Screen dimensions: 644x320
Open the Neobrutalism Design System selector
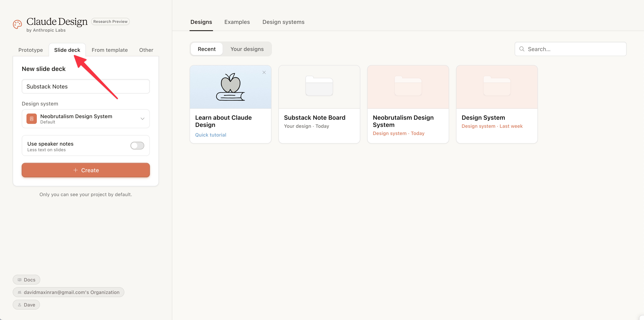point(86,119)
